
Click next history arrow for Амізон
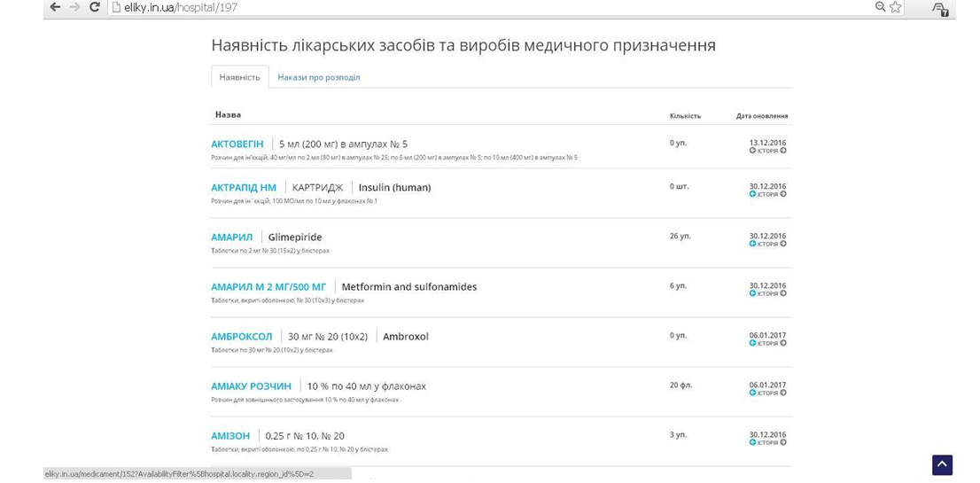pos(783,442)
